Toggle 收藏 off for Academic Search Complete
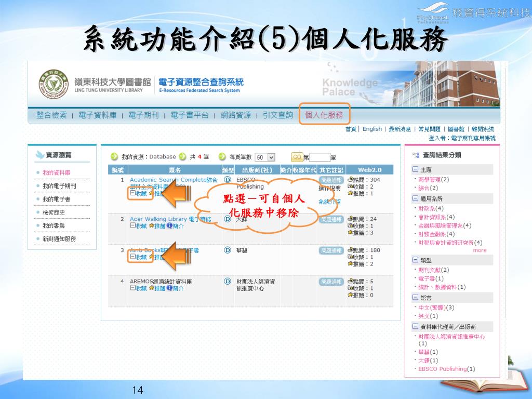 (138, 193)
